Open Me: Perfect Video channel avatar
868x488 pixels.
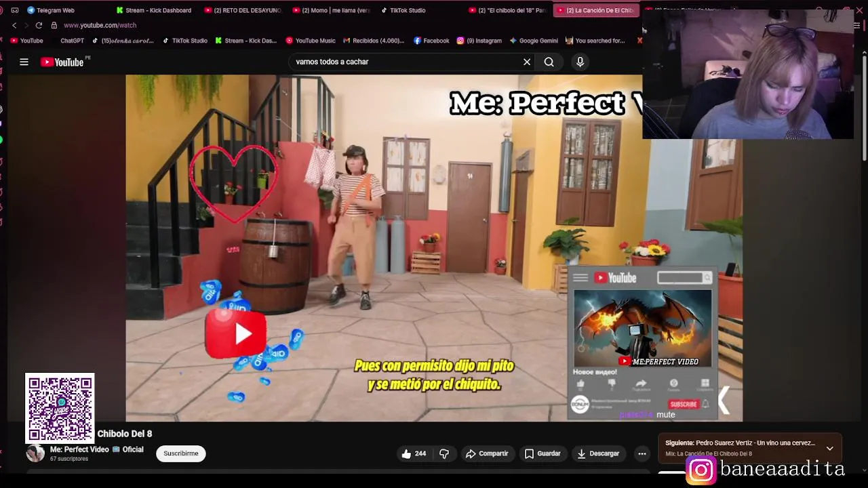click(35, 453)
